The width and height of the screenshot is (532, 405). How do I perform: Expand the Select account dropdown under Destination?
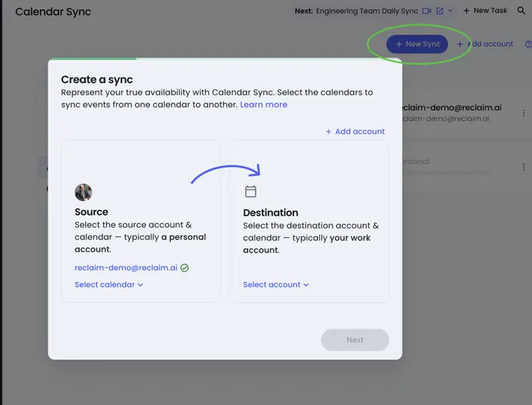click(x=276, y=284)
